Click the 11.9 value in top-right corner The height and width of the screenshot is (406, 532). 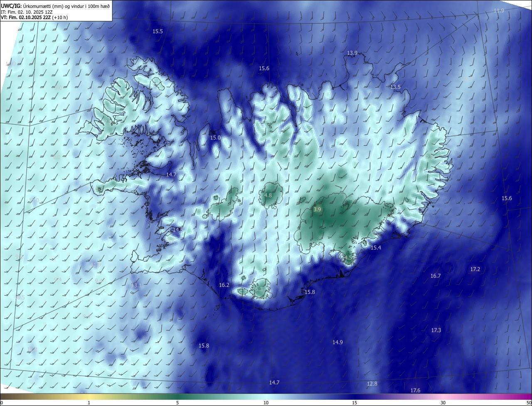[x=499, y=11]
